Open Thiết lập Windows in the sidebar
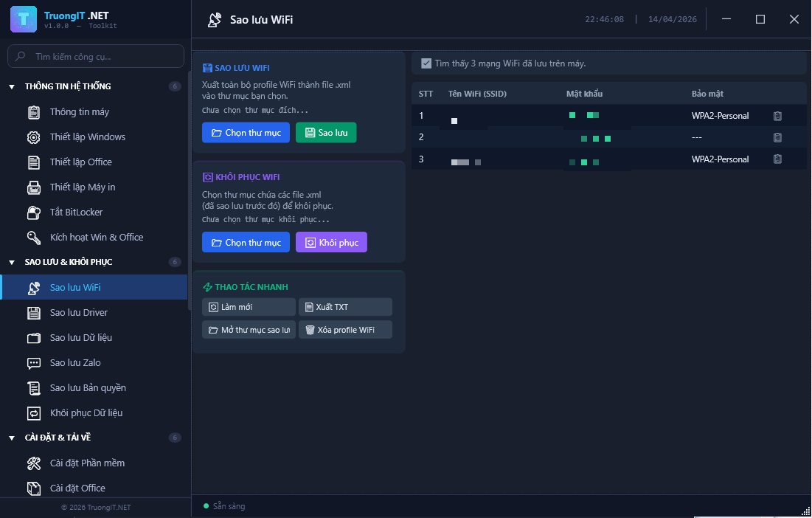This screenshot has width=812, height=518. (87, 137)
